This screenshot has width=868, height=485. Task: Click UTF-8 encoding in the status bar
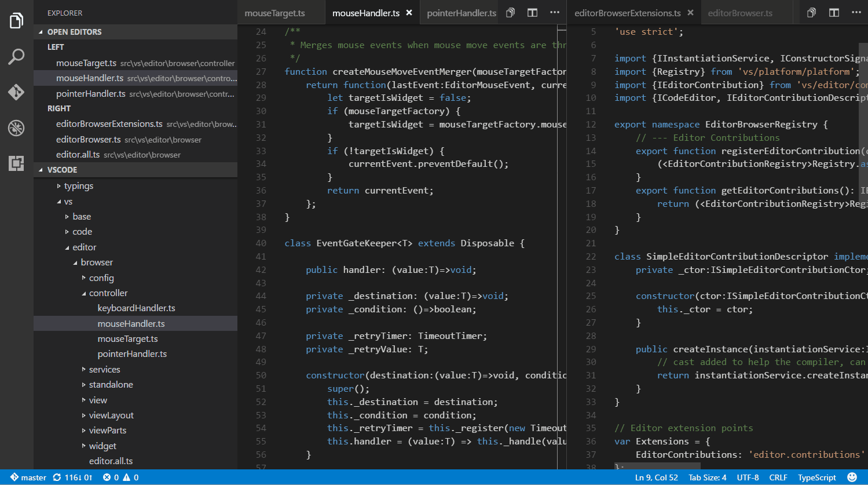(748, 477)
